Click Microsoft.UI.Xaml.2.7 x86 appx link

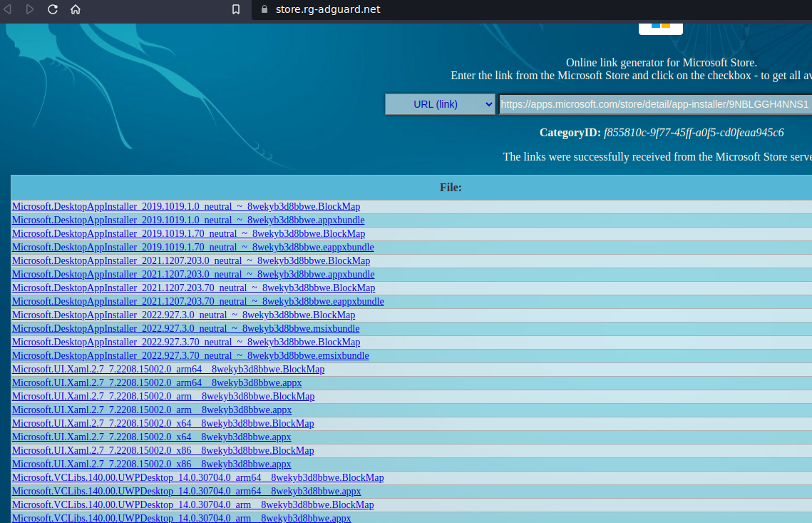(151, 464)
